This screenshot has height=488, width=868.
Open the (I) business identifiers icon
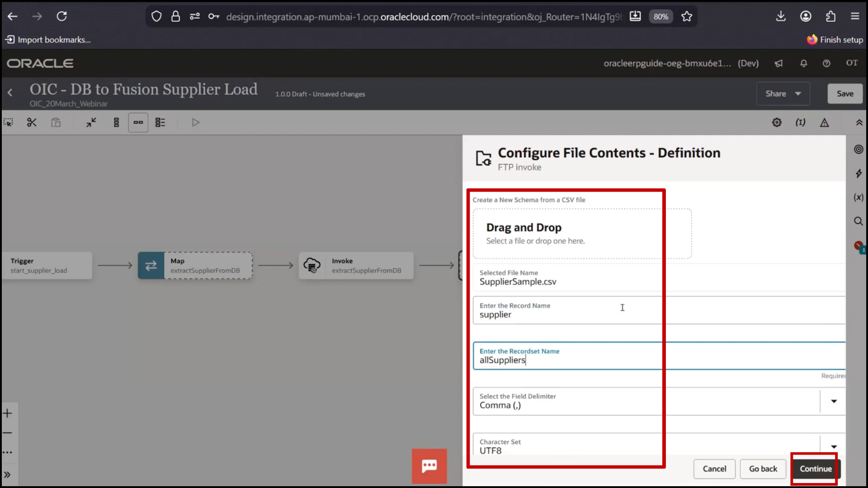800,122
